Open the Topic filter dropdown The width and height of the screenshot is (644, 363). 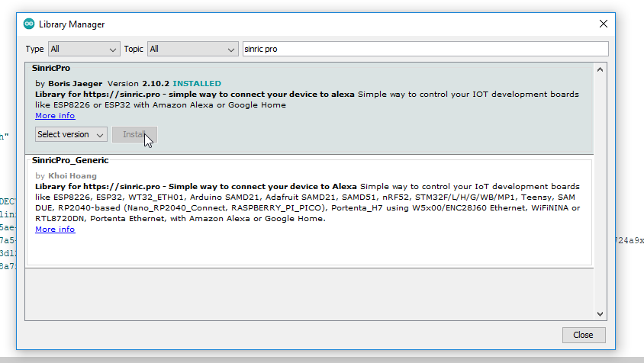192,49
